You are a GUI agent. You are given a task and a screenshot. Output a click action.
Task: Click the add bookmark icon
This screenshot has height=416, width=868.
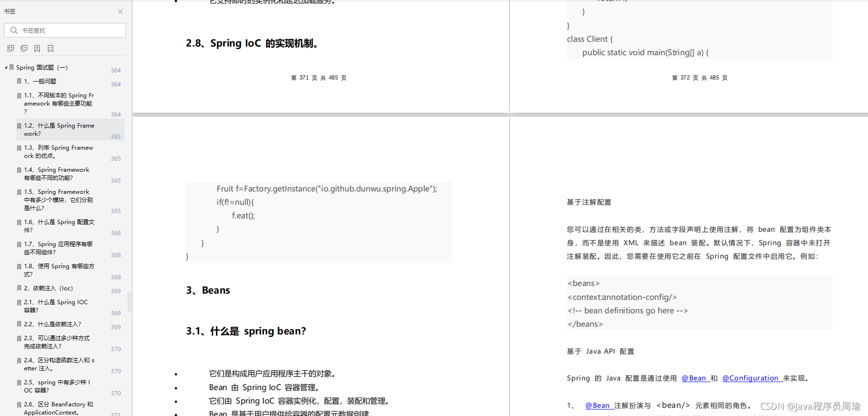point(37,48)
